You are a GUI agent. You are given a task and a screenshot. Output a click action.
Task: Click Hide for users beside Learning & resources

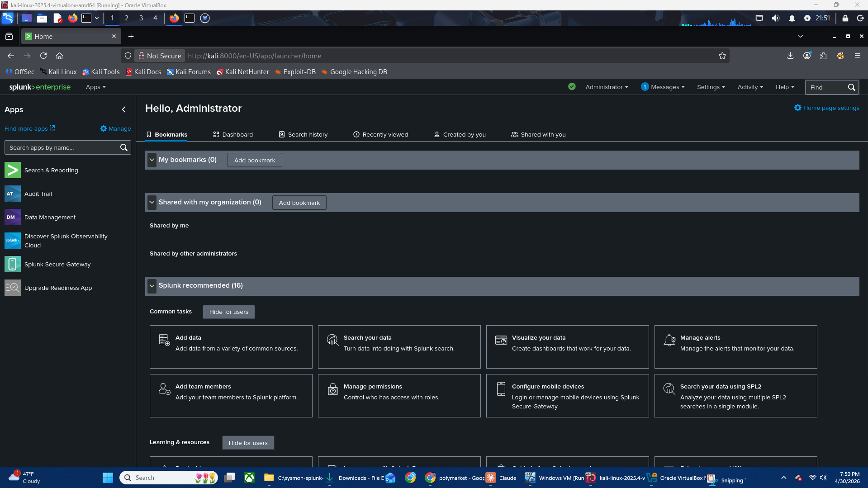248,443
